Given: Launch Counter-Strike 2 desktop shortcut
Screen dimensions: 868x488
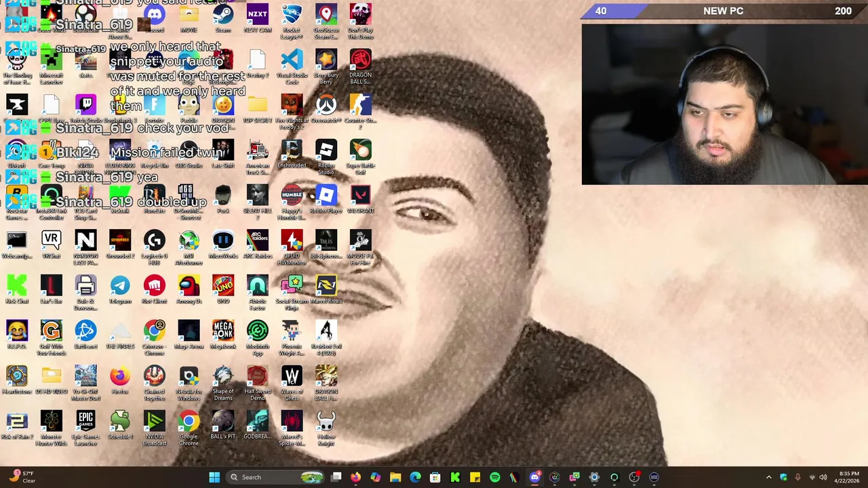Looking at the screenshot, I should (x=361, y=112).
